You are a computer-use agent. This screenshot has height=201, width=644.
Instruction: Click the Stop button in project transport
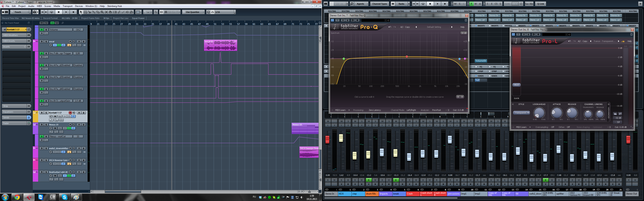(58, 12)
